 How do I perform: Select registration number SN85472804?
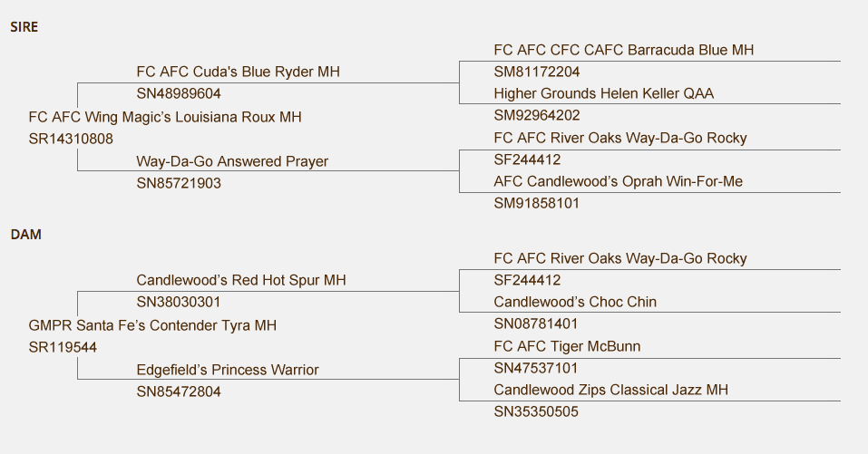[179, 392]
